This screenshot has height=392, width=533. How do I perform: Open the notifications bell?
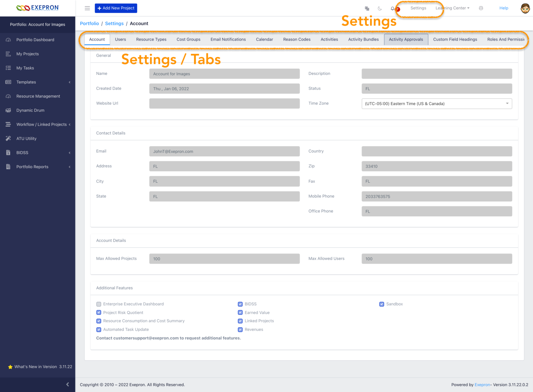[393, 8]
